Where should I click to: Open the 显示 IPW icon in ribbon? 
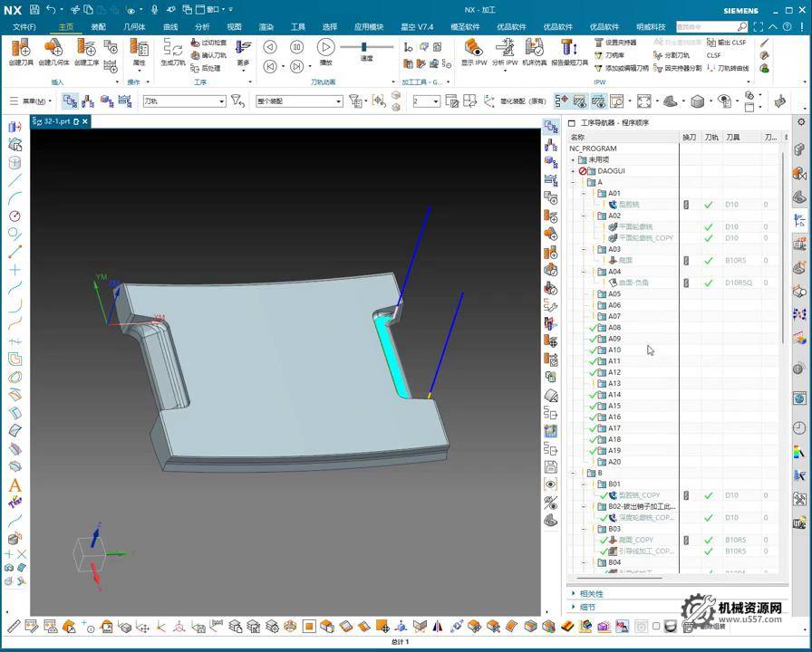[x=473, y=49]
